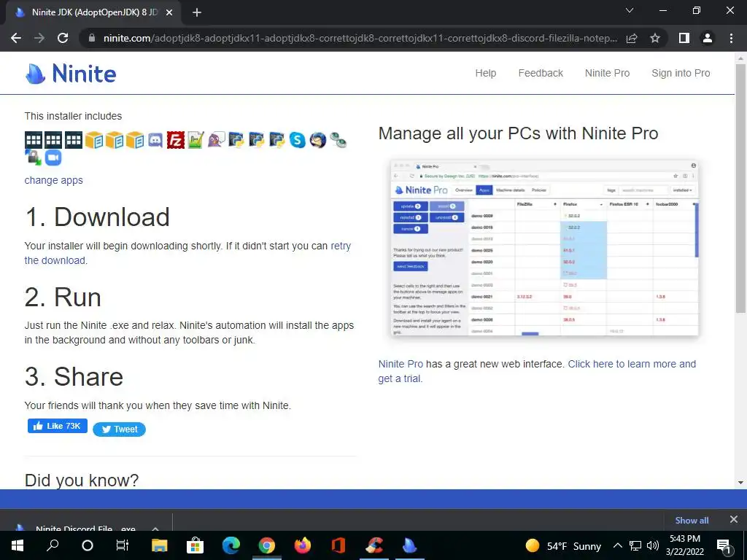Click 'Click here to learn more' trial link

(x=632, y=364)
